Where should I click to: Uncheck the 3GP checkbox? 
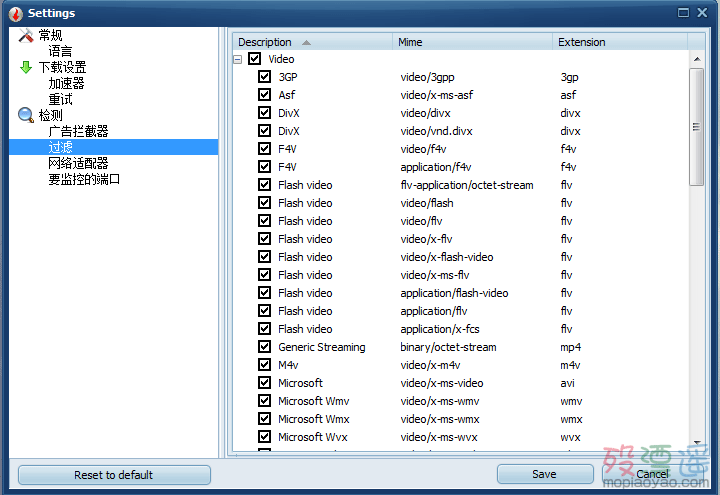(264, 77)
